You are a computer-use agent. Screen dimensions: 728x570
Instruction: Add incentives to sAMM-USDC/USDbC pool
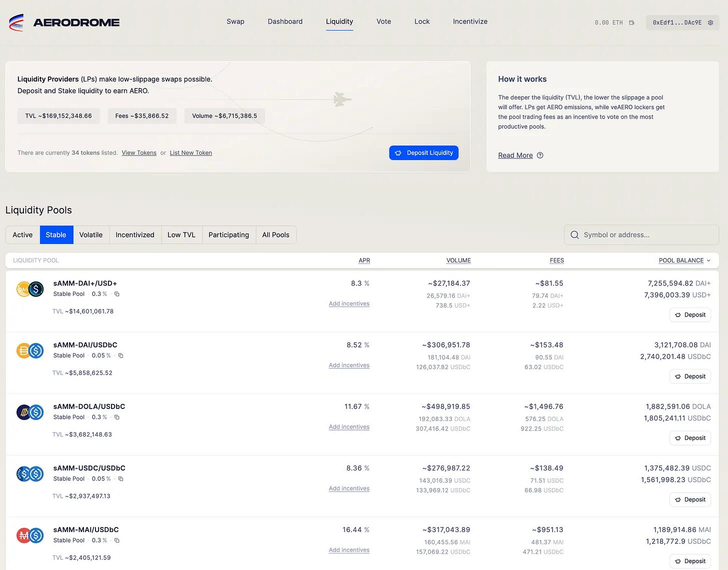pos(349,488)
